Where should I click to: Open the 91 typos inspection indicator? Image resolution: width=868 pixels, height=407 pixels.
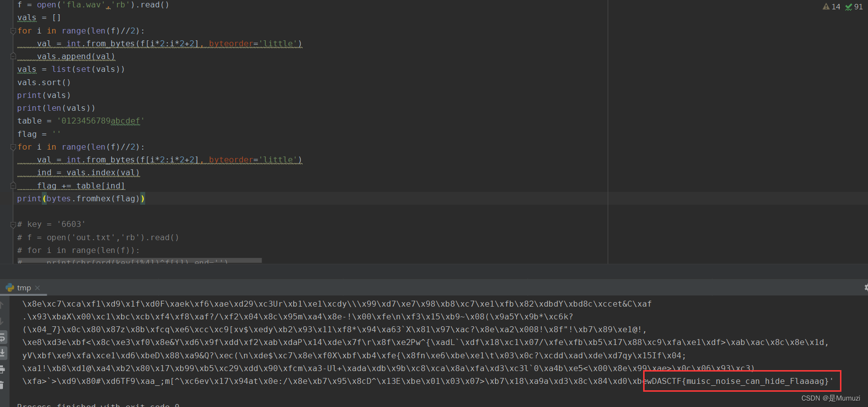coord(854,7)
